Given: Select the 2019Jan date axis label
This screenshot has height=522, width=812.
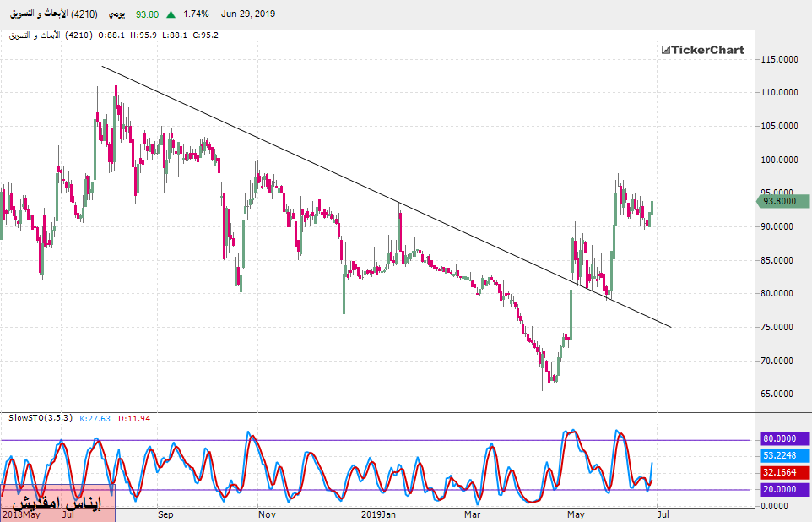Looking at the screenshot, I should pyautogui.click(x=378, y=513).
